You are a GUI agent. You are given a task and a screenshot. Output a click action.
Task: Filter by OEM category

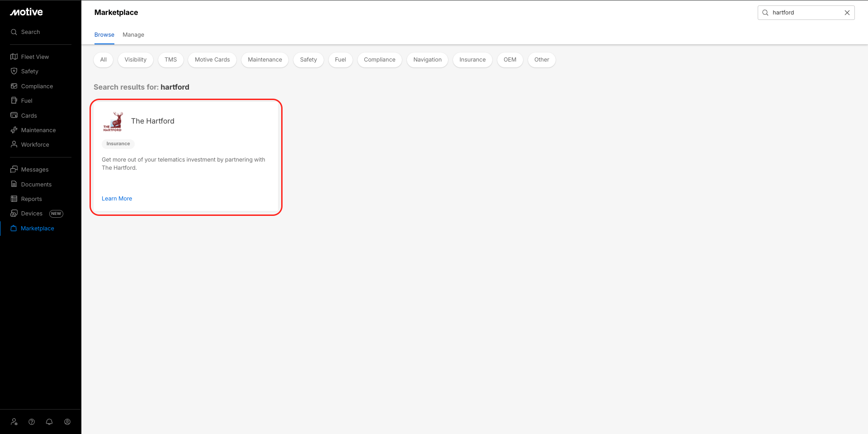coord(510,60)
